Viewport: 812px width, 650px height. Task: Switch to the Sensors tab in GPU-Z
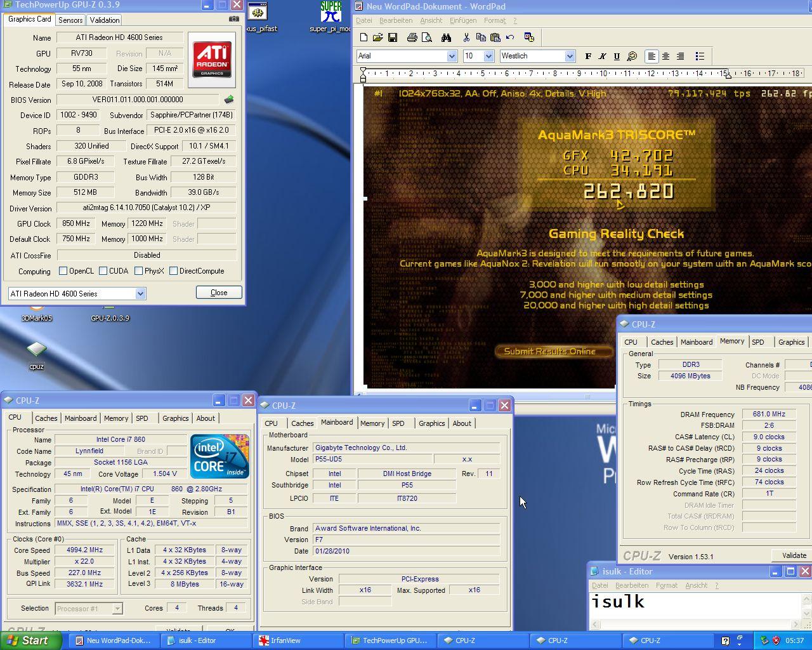70,20
